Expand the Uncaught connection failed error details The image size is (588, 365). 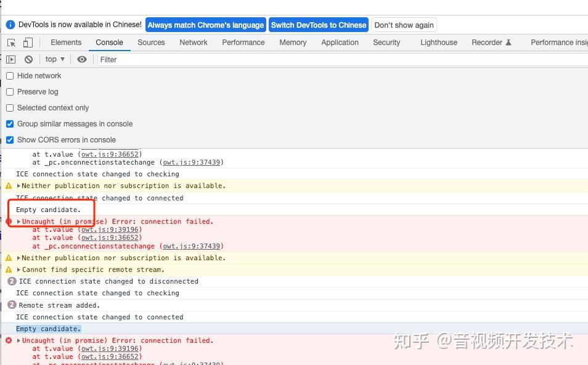(19, 221)
